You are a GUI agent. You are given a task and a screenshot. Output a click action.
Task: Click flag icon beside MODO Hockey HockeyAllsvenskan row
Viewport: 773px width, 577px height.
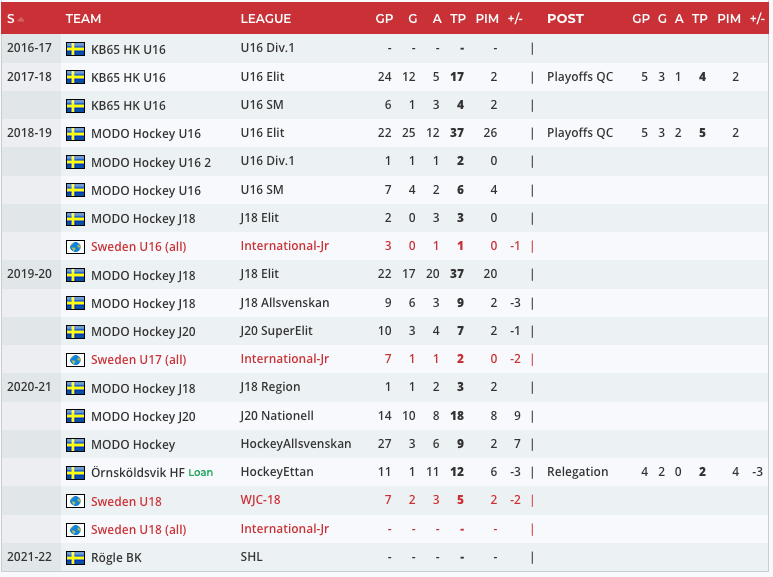[x=75, y=444]
